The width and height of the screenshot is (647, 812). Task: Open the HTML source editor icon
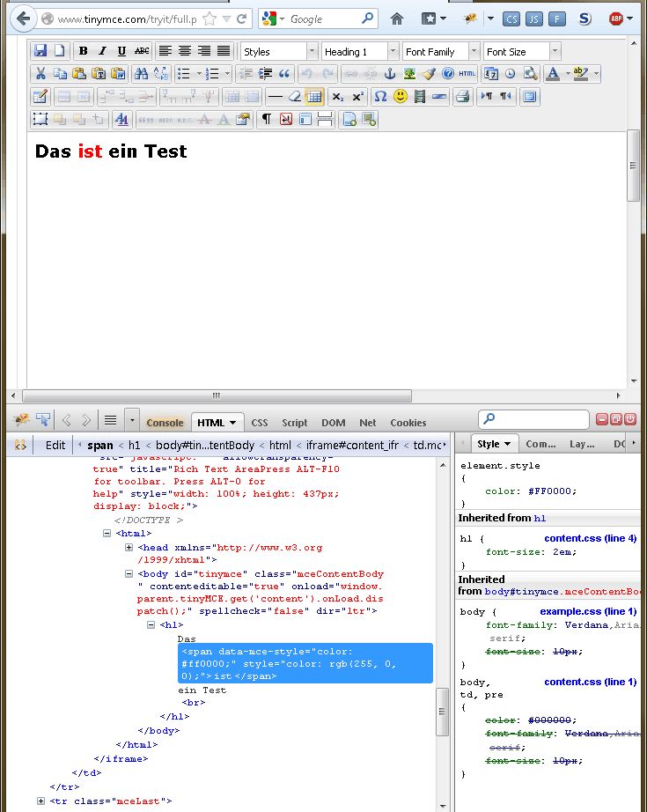[x=467, y=73]
